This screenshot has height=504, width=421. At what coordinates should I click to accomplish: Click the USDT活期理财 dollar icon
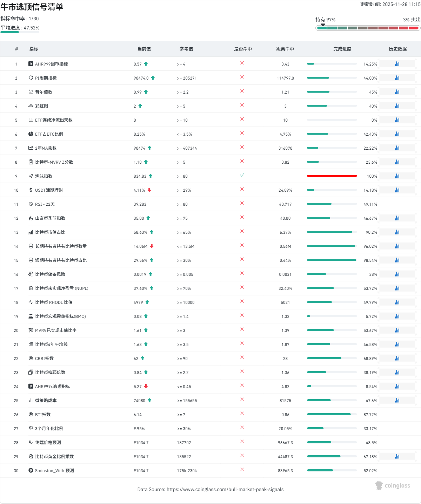click(31, 190)
